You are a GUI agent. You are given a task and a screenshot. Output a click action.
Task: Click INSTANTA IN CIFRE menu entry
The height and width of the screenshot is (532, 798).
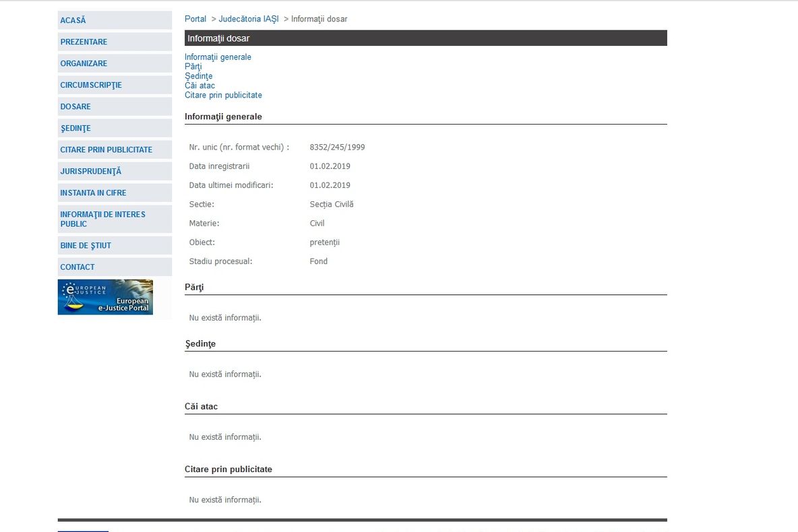click(x=93, y=193)
